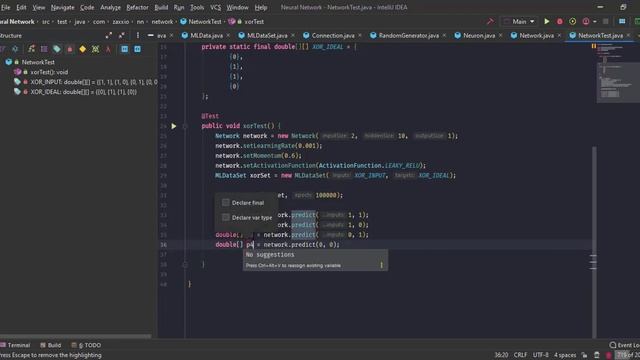This screenshot has height=360, width=640.
Task: Open Structure panel options (three dots)
Action: click(x=138, y=36)
